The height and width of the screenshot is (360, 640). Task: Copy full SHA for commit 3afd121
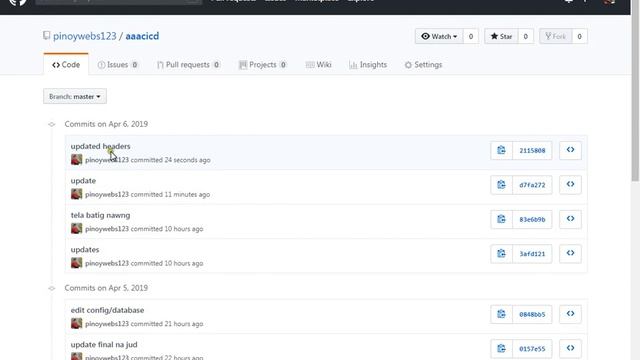click(501, 253)
